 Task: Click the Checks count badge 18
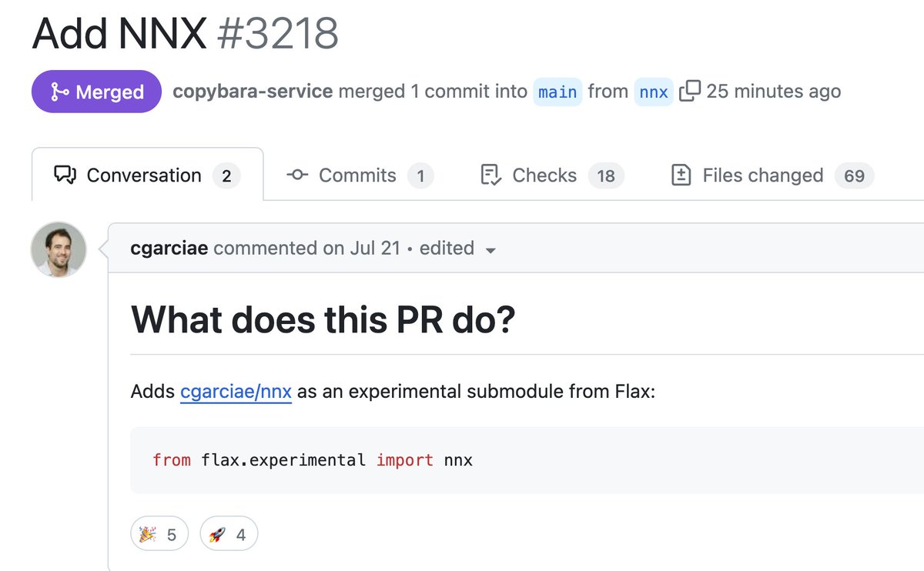coord(606,176)
